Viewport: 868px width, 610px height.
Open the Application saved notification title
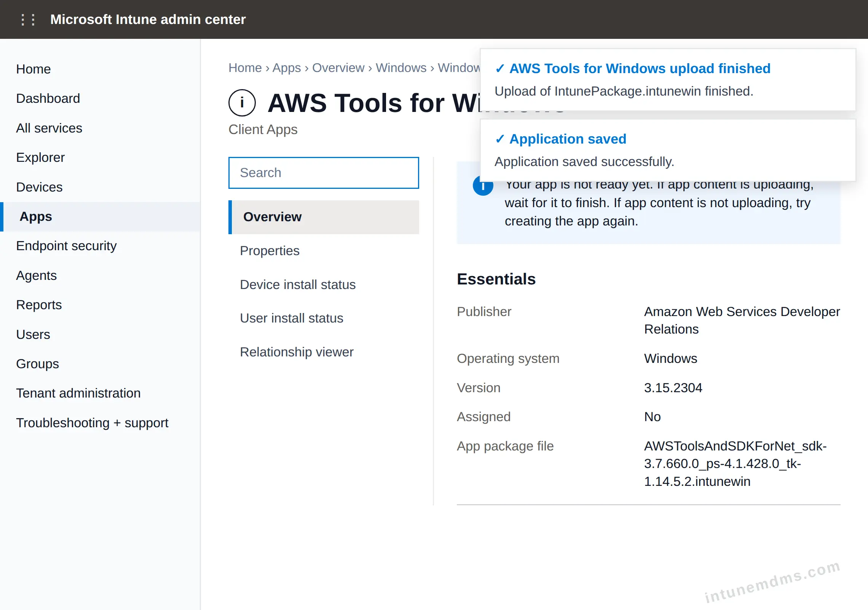pos(568,139)
